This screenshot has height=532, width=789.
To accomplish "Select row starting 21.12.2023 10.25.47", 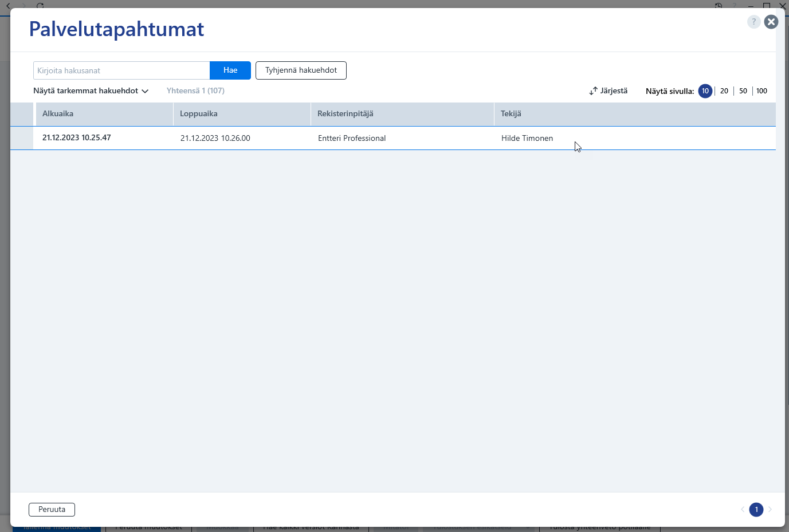I will pyautogui.click(x=393, y=138).
